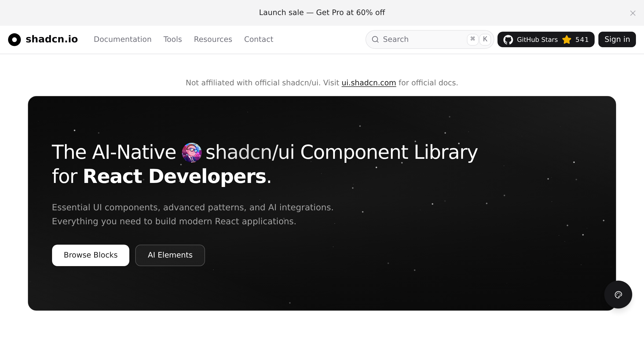Open the Tools navigation menu

coord(173,39)
